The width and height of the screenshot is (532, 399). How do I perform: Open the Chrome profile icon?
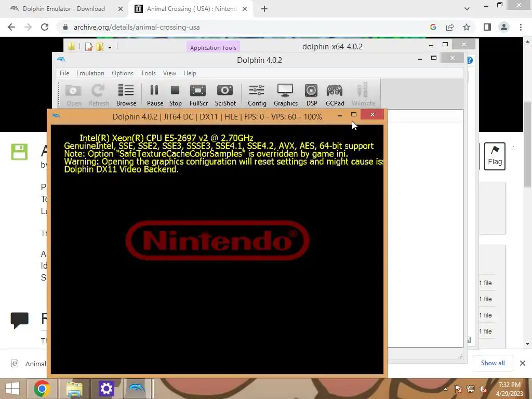(504, 27)
